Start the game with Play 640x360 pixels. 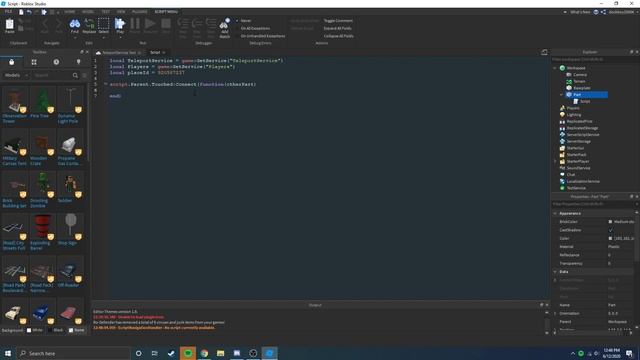pos(120,25)
